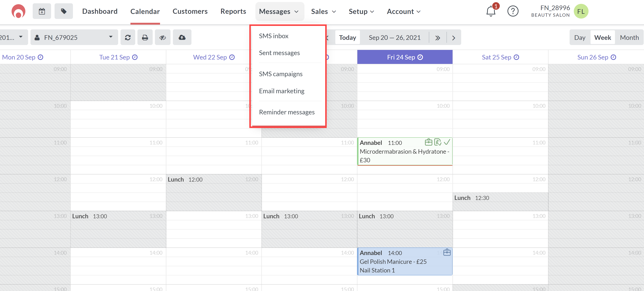Click briefcase icon on Annabel 11:00 appointment
Image resolution: width=644 pixels, height=291 pixels.
point(428,142)
